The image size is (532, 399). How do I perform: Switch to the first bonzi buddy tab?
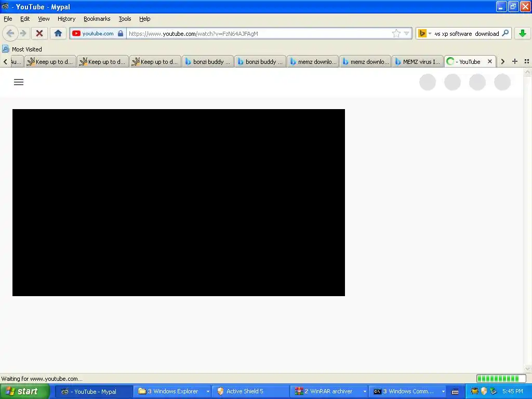point(208,61)
